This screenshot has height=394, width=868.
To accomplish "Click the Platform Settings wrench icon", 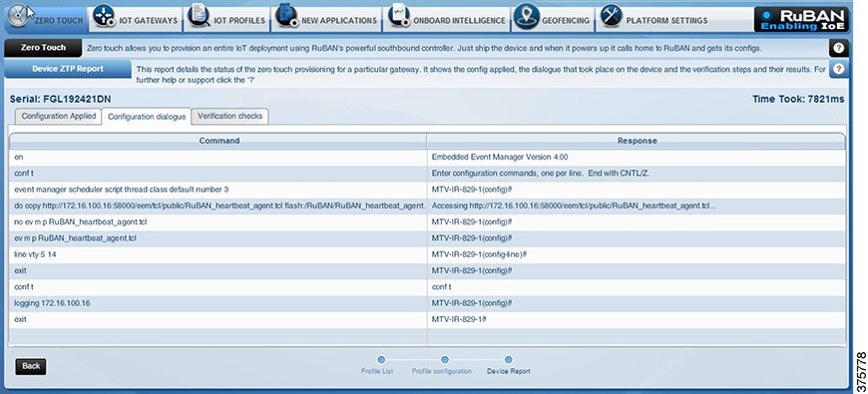I will (612, 16).
